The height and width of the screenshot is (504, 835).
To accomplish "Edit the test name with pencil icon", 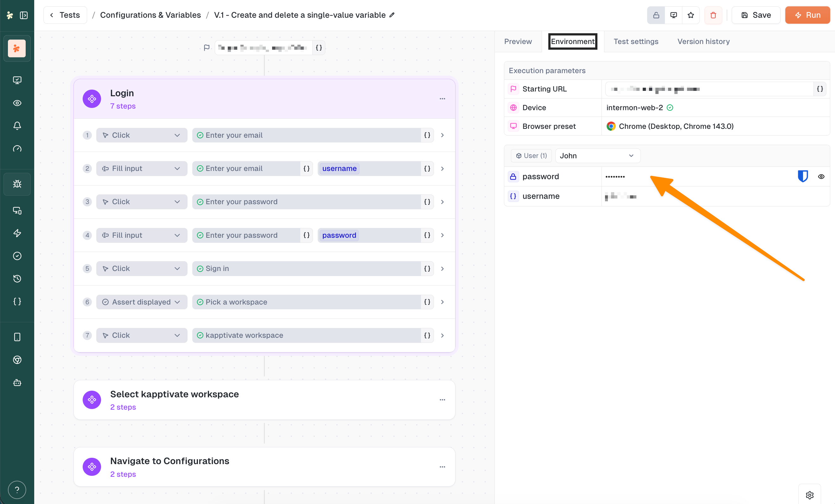I will click(x=392, y=15).
